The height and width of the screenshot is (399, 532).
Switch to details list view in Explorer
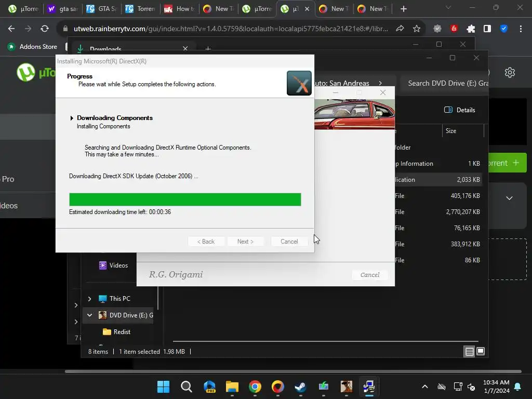[x=469, y=352]
